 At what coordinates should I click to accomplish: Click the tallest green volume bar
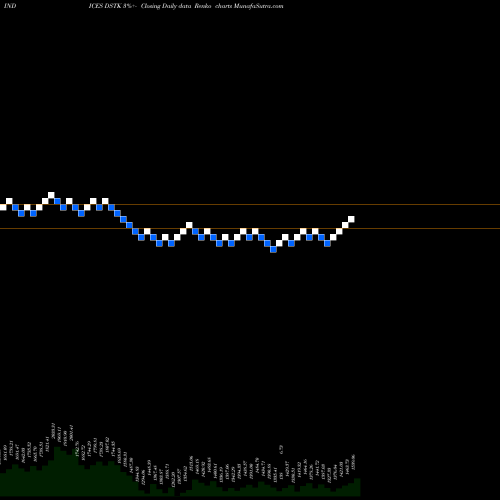tap(57, 471)
